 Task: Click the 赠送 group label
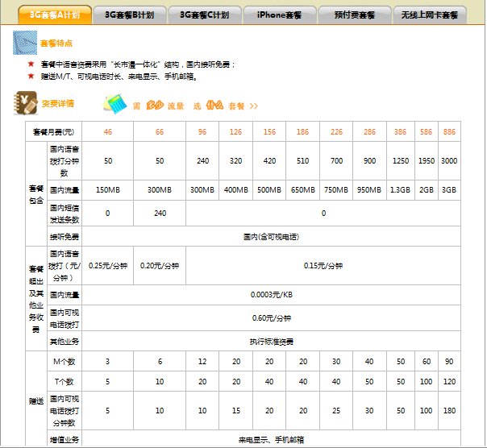pyautogui.click(x=36, y=400)
